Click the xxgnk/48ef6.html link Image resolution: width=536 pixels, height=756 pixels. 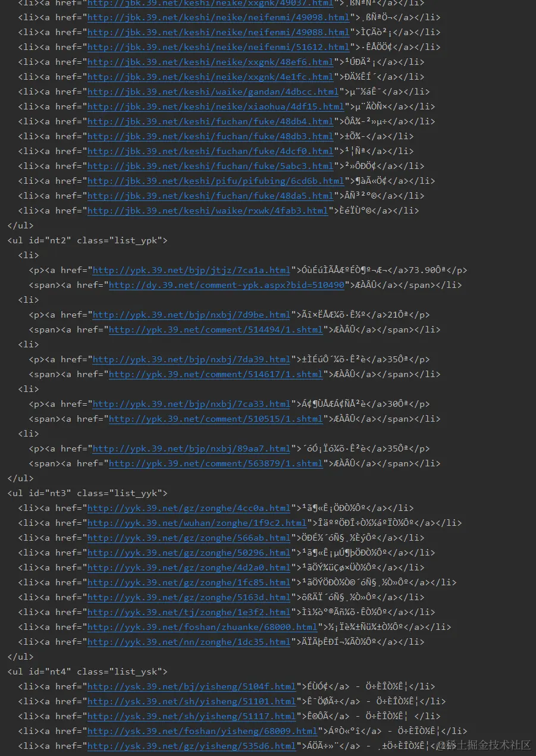coord(211,62)
